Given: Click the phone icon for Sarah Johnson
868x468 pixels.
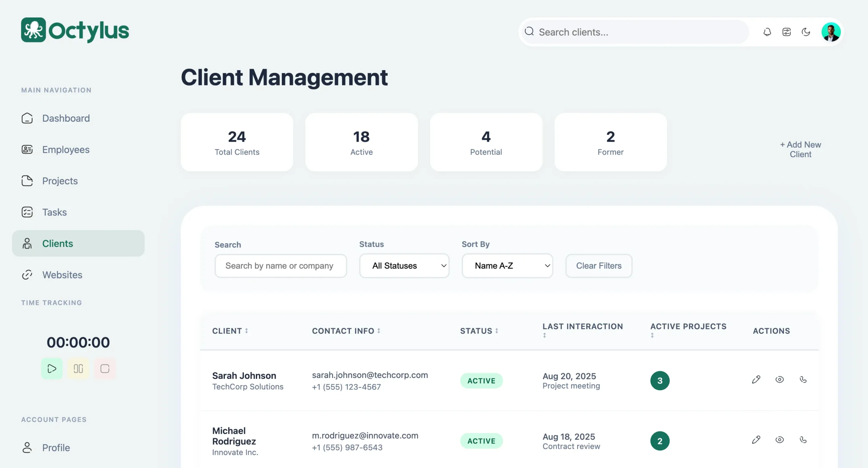Looking at the screenshot, I should [x=803, y=380].
